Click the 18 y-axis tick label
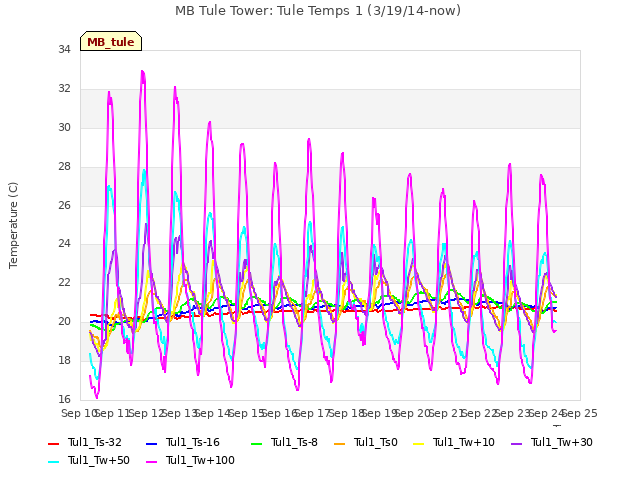This screenshot has height=480, width=640. (x=64, y=360)
